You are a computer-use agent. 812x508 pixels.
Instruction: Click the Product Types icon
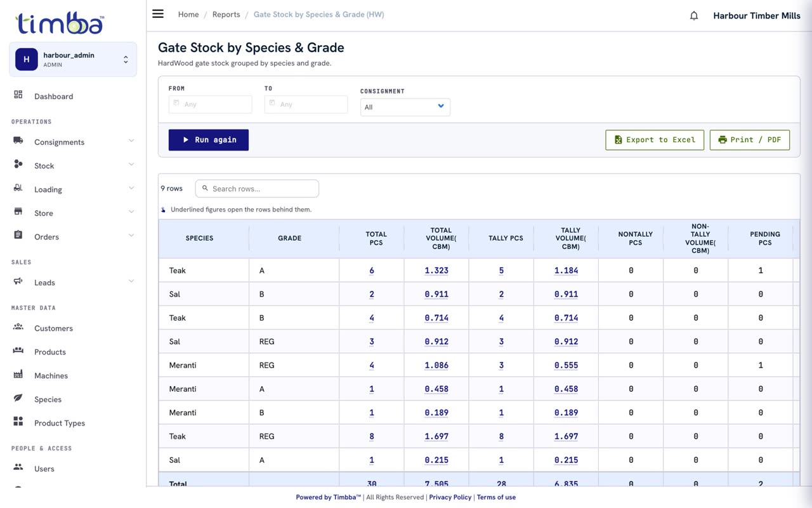[x=18, y=422]
